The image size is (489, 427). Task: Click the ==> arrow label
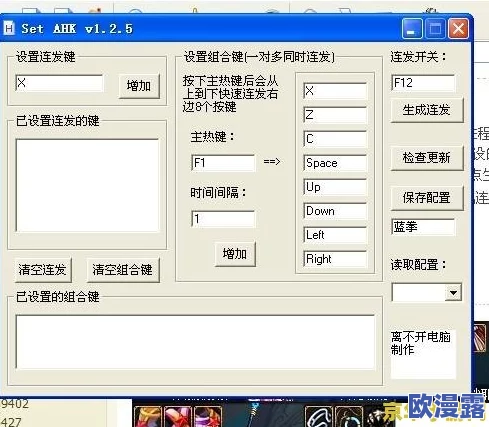[272, 162]
